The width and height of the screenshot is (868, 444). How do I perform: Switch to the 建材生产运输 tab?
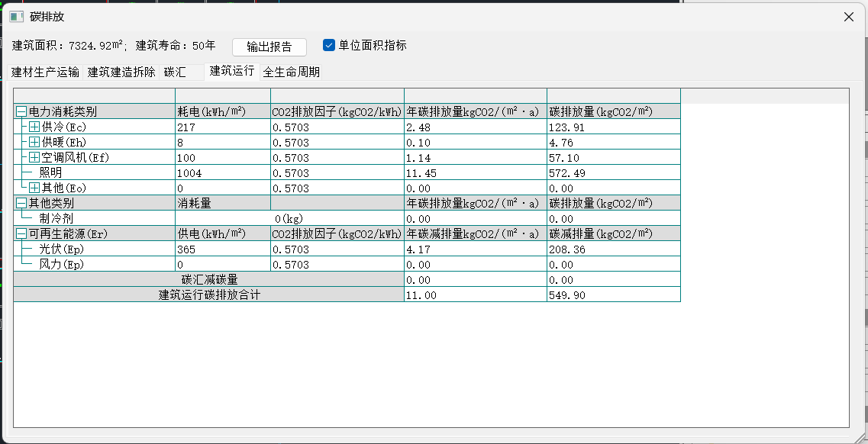[45, 72]
